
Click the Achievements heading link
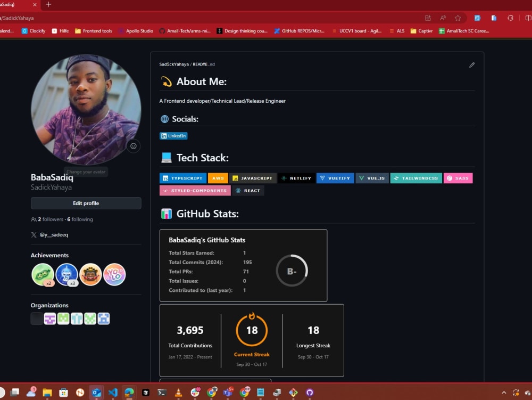[49, 255]
